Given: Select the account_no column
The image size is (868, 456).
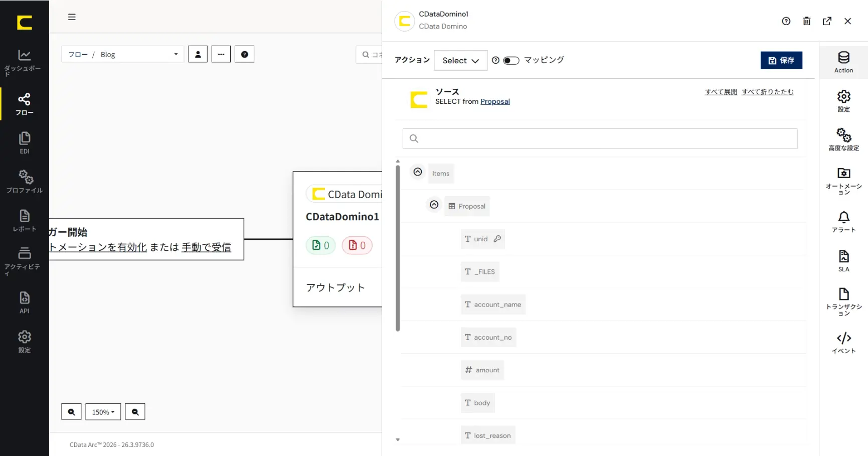Looking at the screenshot, I should pos(488,337).
